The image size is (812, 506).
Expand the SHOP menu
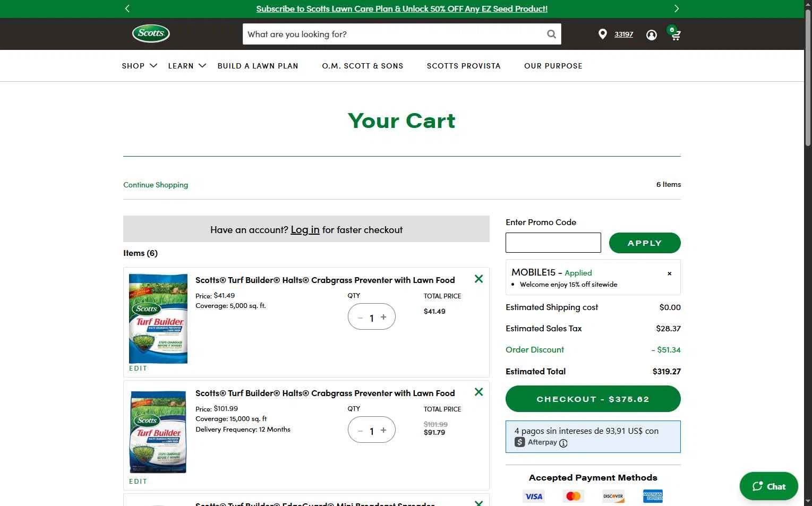[x=139, y=66]
